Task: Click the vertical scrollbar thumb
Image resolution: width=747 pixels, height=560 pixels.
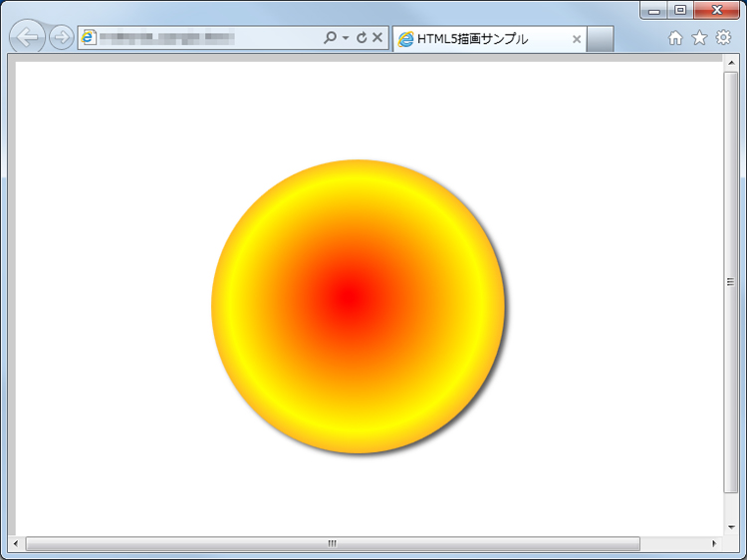Action: 731,282
